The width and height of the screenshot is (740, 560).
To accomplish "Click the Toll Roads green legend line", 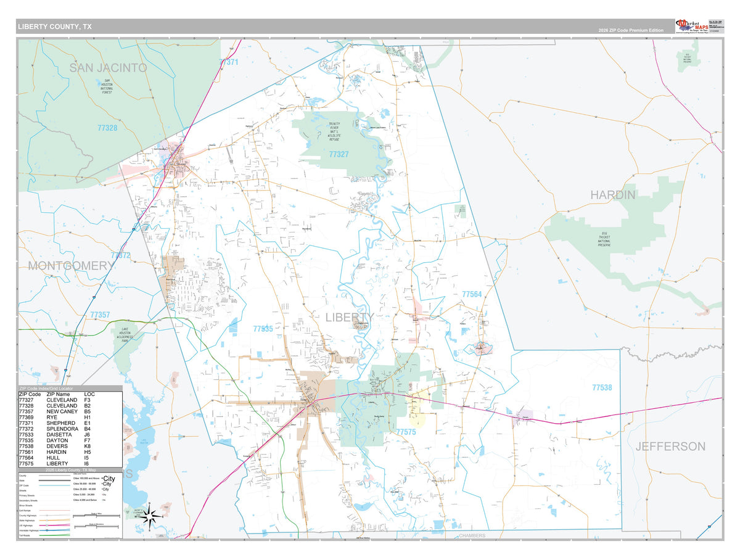I will pos(55,535).
